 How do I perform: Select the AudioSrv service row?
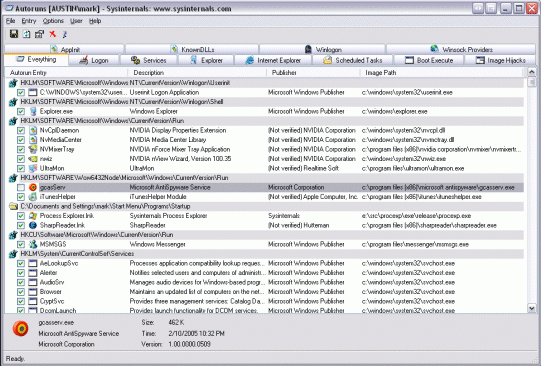click(x=265, y=282)
